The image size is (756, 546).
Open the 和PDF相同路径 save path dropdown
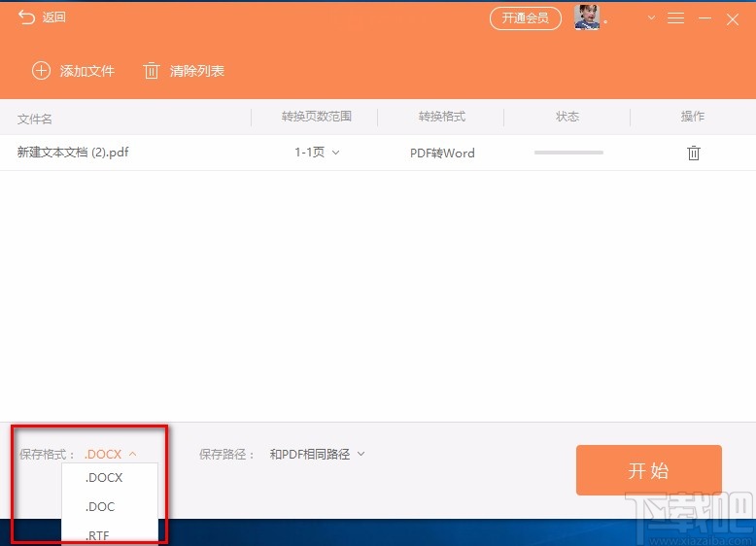tap(317, 454)
